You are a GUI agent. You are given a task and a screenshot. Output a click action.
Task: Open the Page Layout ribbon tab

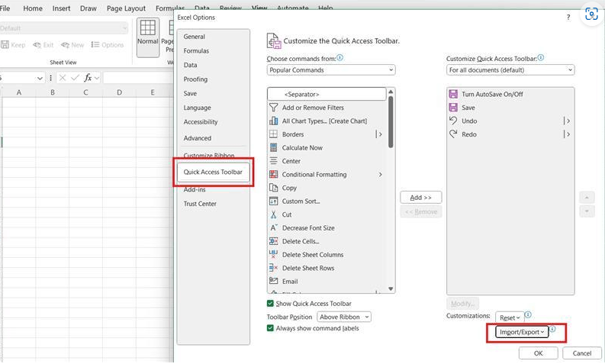coord(126,8)
